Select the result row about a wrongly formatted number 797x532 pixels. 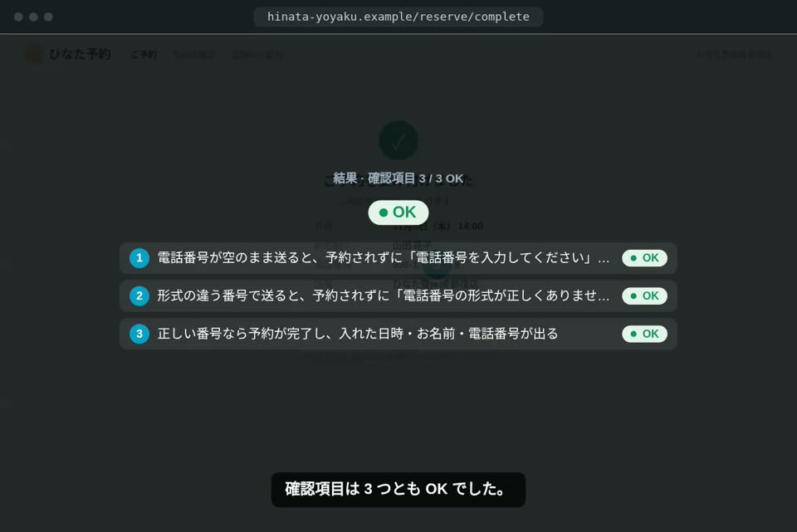(x=398, y=295)
